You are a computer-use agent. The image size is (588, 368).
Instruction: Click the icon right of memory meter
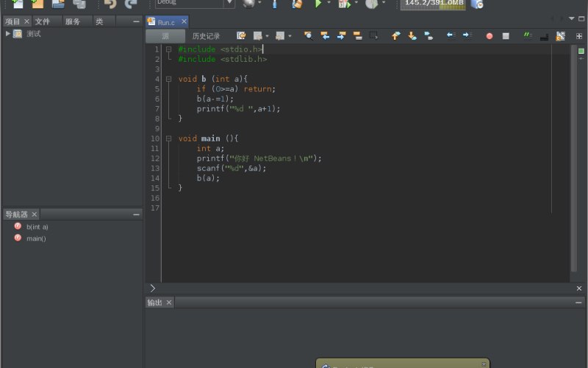point(477,4)
